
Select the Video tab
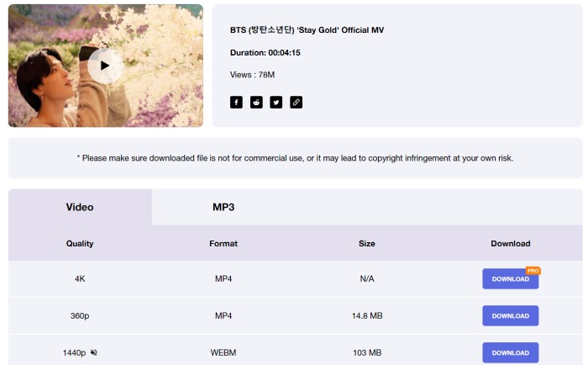(80, 207)
